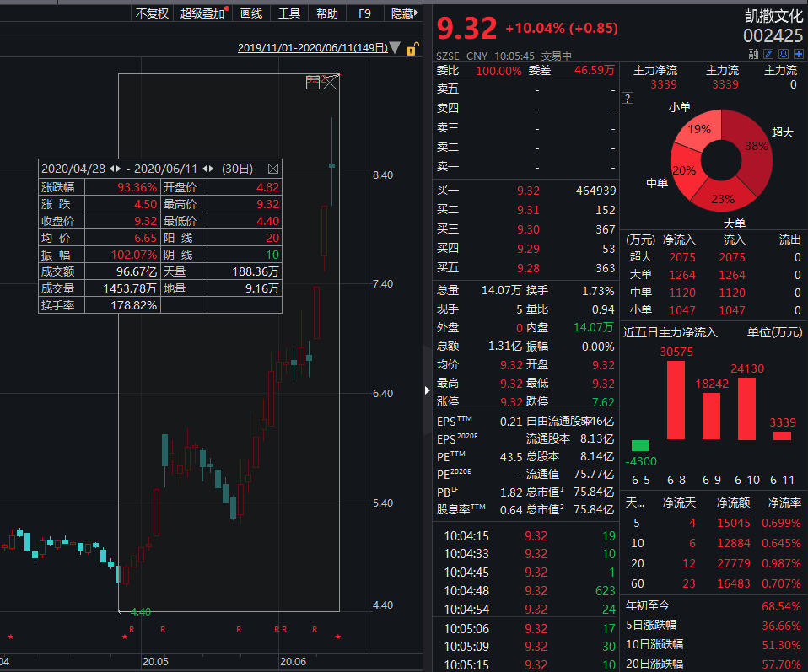808x672 pixels.
Task: Close the chart selection box with X
Action: coord(330,82)
